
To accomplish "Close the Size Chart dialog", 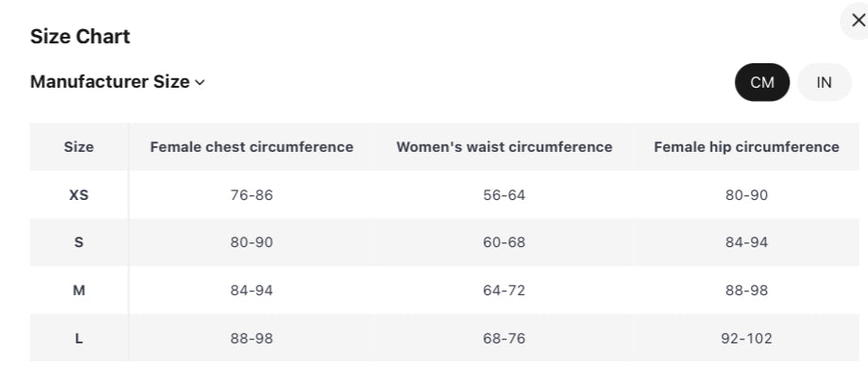I will [858, 21].
